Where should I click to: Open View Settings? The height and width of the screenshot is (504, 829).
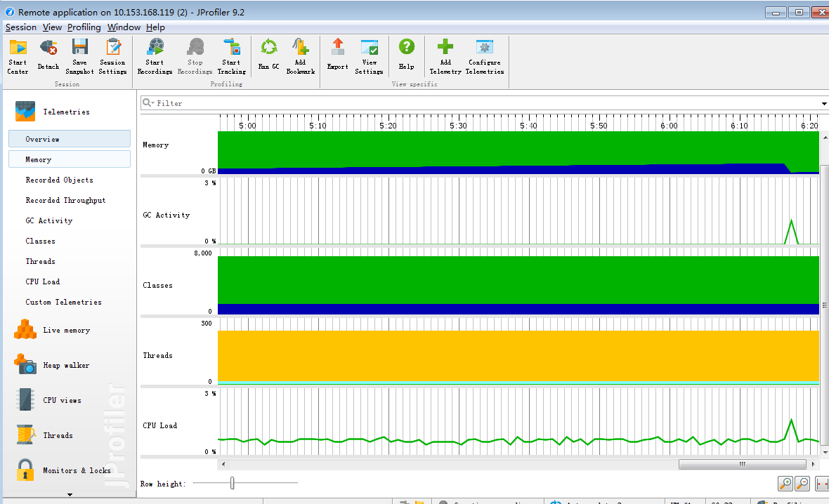369,57
